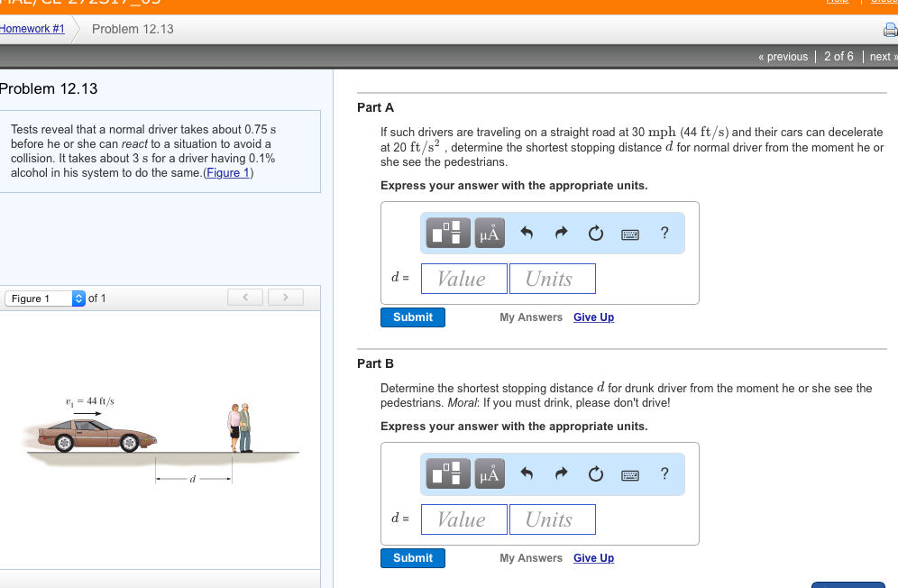
Task: Click the Units input field in Part B
Action: click(553, 519)
